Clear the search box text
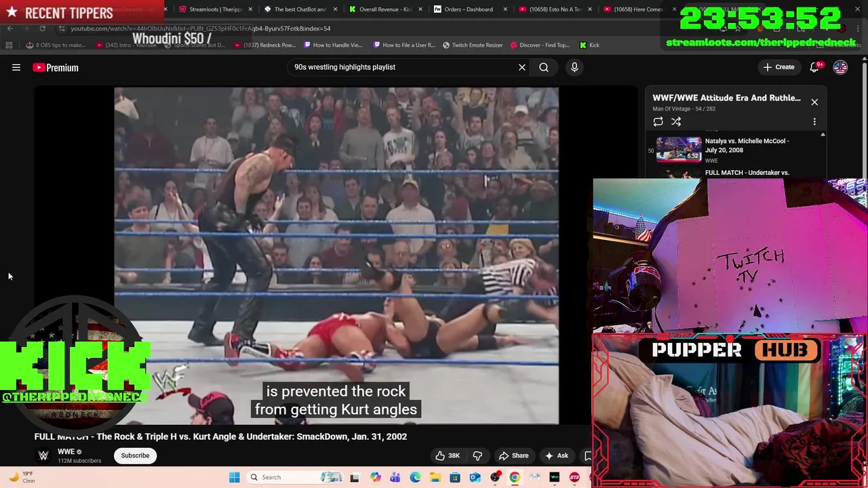 coord(522,67)
